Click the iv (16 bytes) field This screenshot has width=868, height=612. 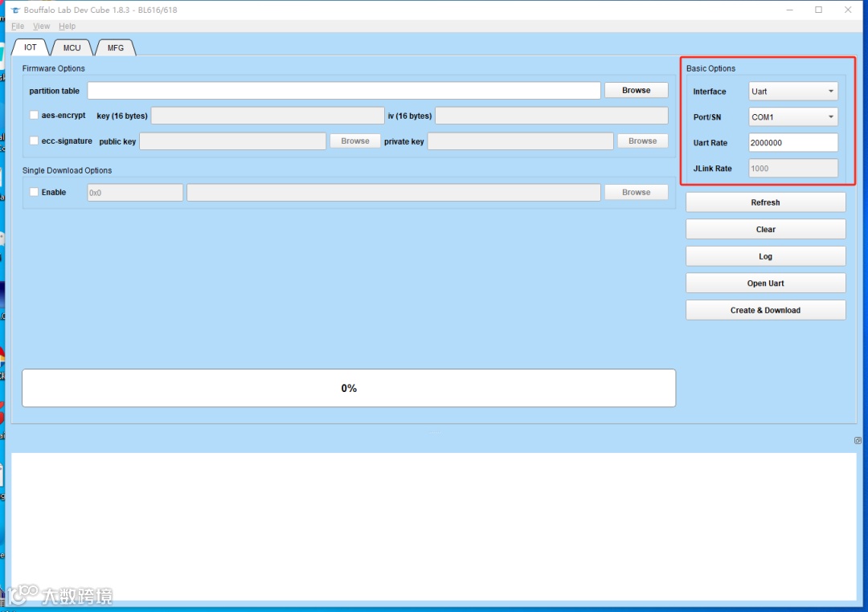[x=551, y=116]
